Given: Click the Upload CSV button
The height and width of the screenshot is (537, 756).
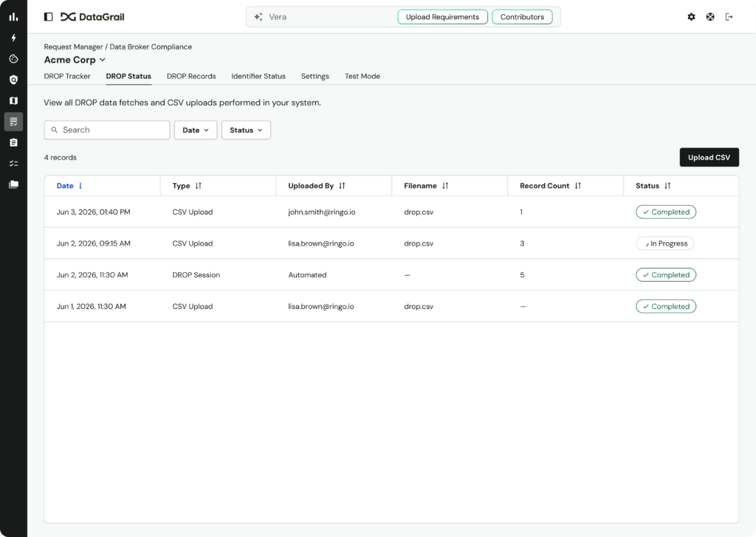Looking at the screenshot, I should [709, 158].
